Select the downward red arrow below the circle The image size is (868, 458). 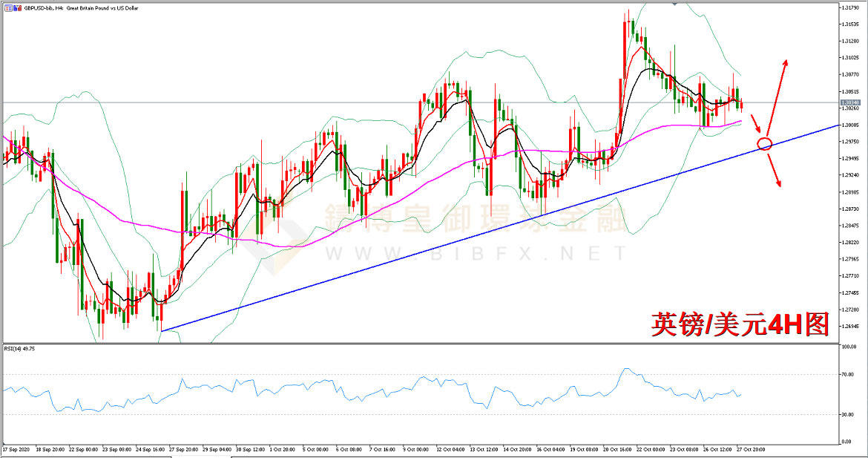click(x=774, y=171)
